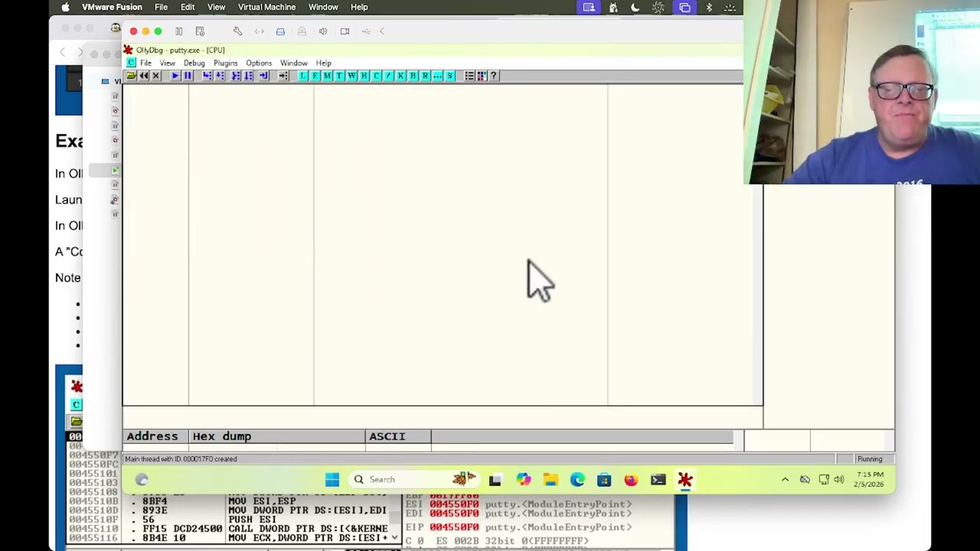
Task: Click the OllyDbg Open file toolbar icon
Action: tap(131, 76)
